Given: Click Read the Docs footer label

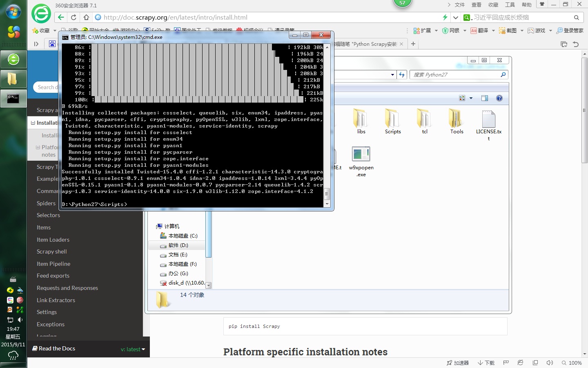Looking at the screenshot, I should (54, 348).
